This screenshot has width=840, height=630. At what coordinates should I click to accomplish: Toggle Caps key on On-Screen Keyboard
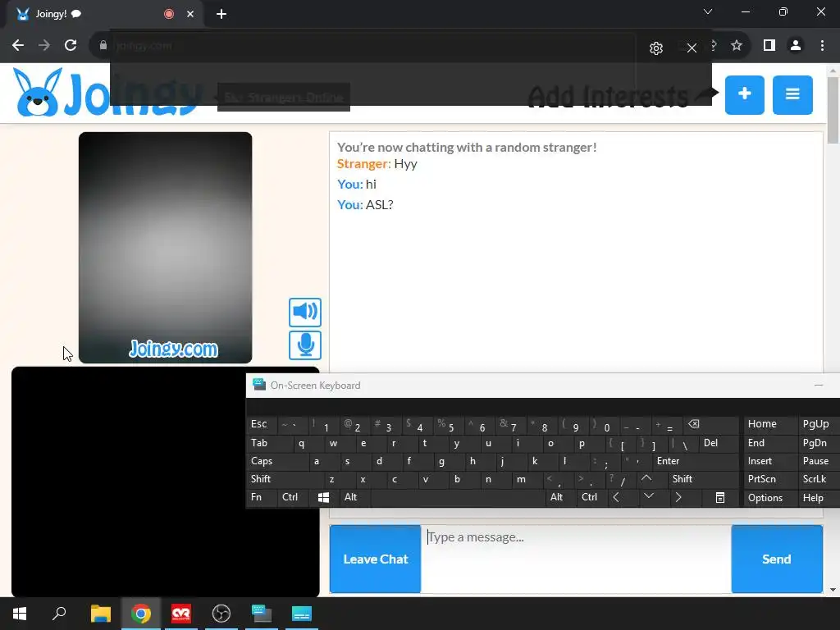click(277, 461)
